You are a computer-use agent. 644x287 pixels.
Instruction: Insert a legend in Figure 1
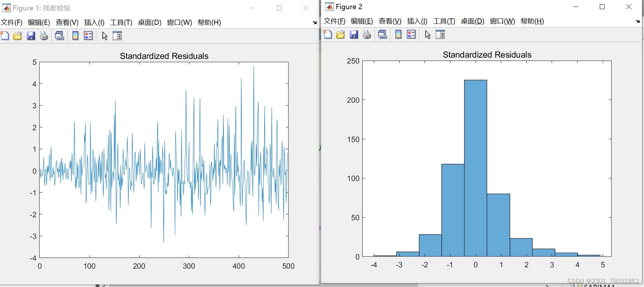tap(88, 36)
